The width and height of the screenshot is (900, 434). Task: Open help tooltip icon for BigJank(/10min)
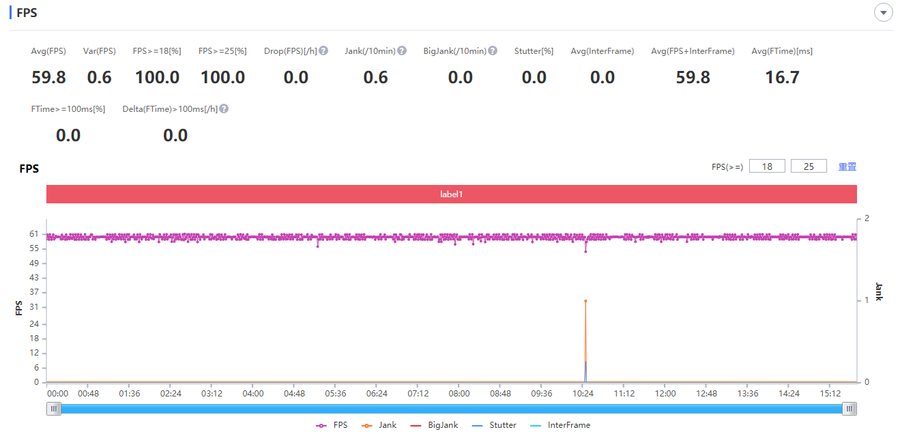coord(492,51)
